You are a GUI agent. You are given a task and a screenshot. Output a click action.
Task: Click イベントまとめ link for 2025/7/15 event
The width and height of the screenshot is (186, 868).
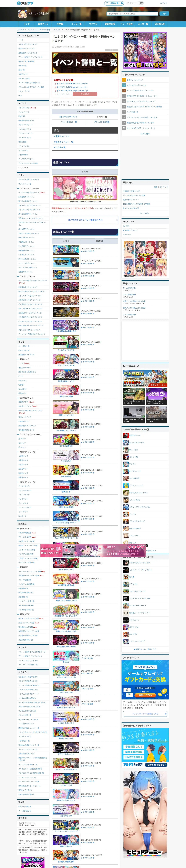[88, 263]
